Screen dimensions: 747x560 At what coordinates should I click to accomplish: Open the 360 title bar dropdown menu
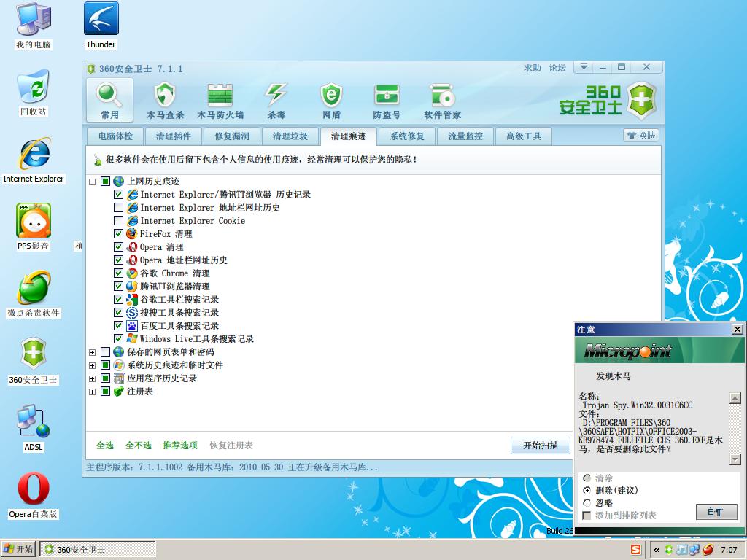[584, 67]
